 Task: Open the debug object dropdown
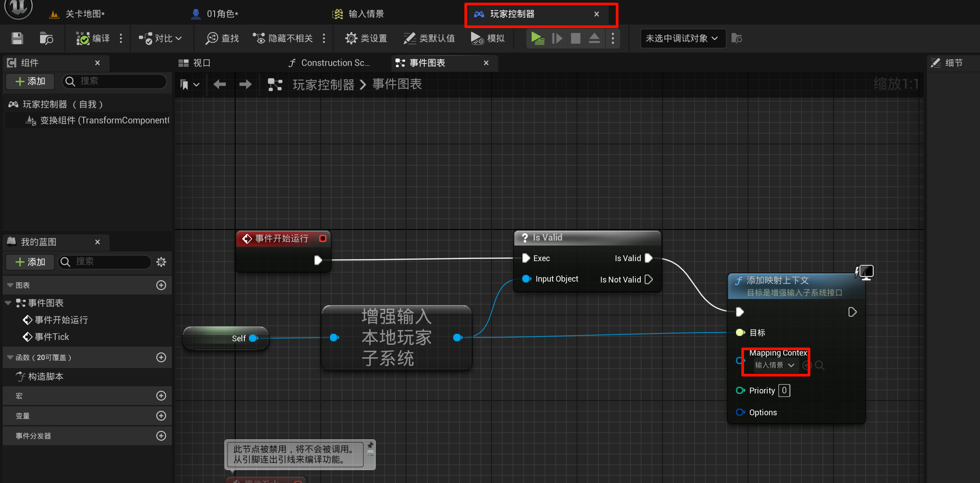682,39
